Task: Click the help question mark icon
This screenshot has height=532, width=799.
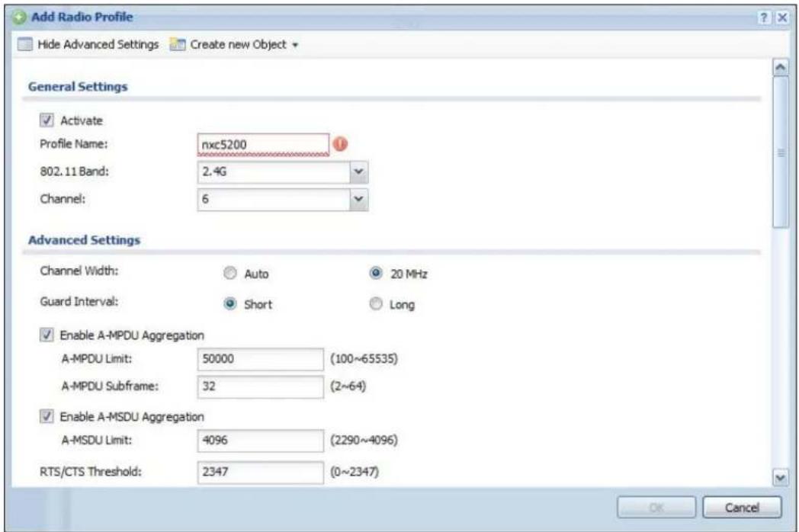Action: pyautogui.click(x=764, y=18)
